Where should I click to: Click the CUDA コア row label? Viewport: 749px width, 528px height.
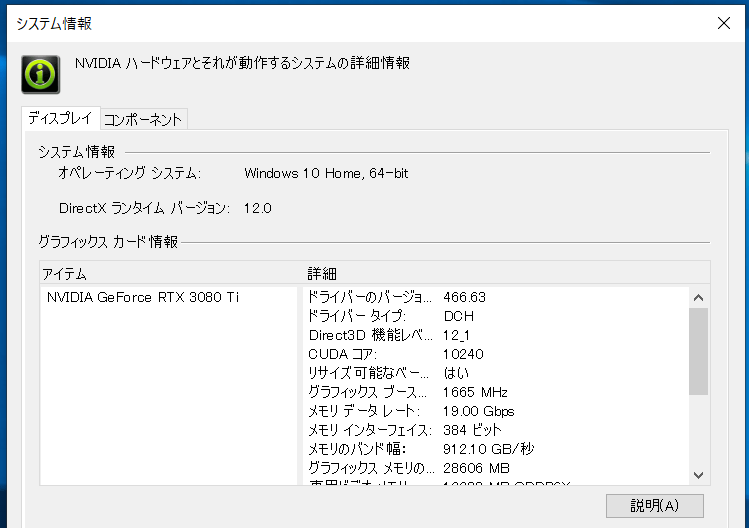342,354
